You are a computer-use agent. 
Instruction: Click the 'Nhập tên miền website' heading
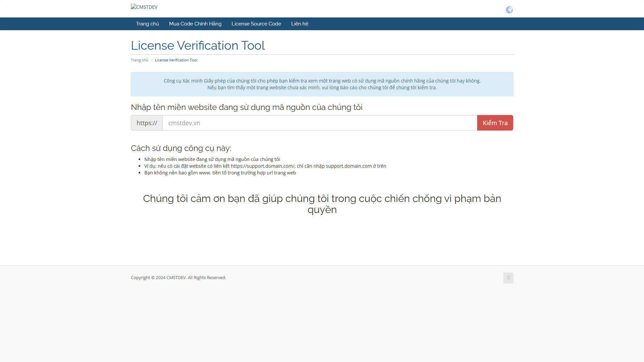tap(246, 107)
